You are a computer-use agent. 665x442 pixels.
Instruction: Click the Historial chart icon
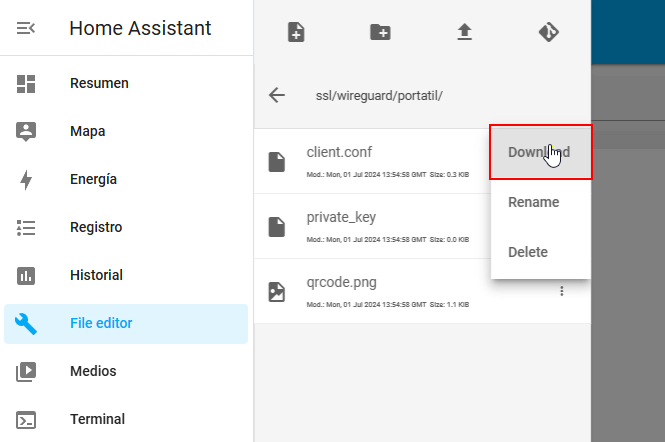(x=27, y=275)
